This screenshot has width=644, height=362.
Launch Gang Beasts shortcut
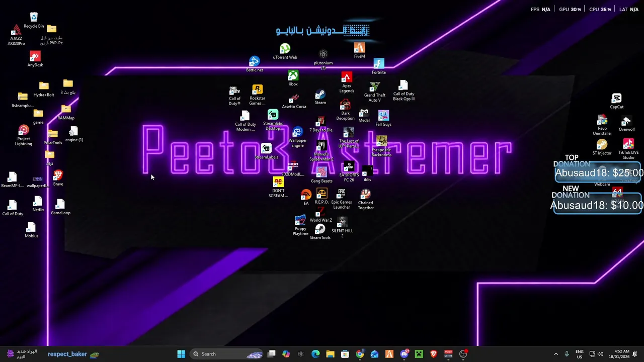pyautogui.click(x=321, y=175)
